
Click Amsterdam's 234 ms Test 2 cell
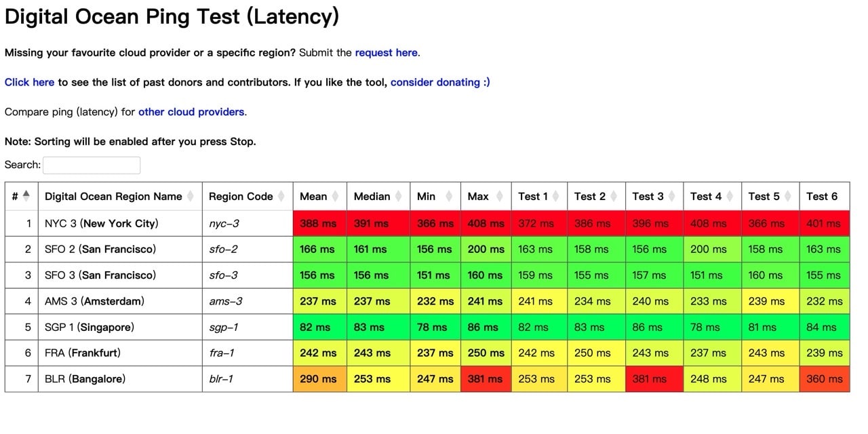596,301
